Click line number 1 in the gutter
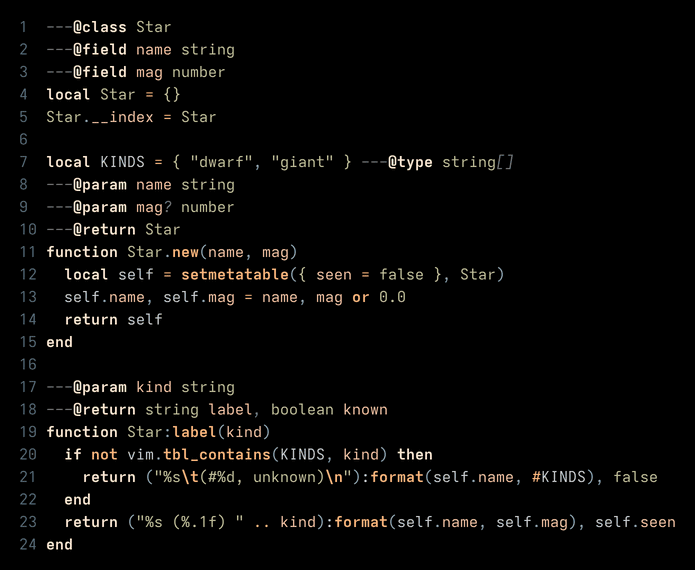695x570 pixels. [x=23, y=27]
